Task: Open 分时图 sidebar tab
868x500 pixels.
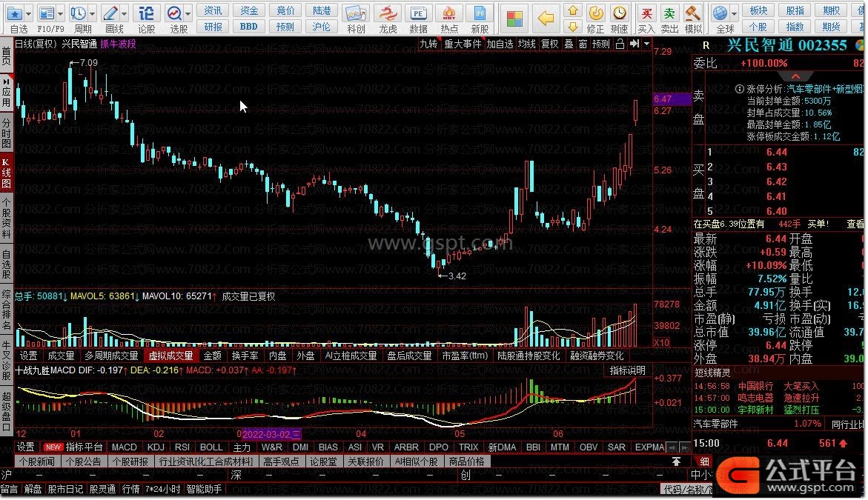Action: pyautogui.click(x=6, y=133)
